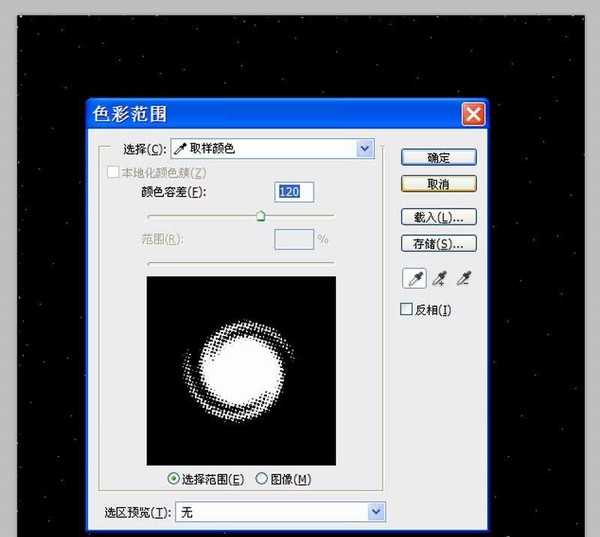This screenshot has width=600, height=537.
Task: Click the black-and-white selection preview image
Action: point(241,371)
